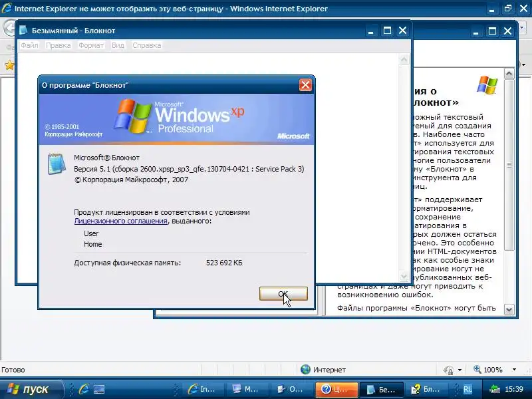The image size is (532, 399).
Task: Switch to the "О..." taskbar button
Action: (x=291, y=389)
